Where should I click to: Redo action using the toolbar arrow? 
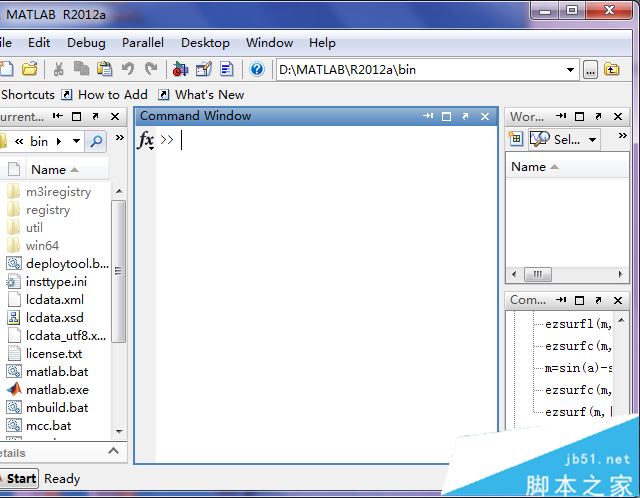point(151,69)
